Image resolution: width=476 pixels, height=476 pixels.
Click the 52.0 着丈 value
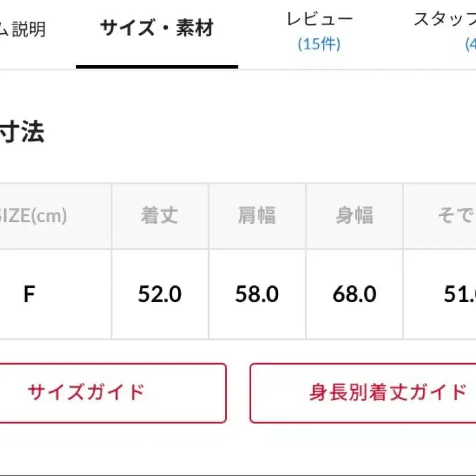159,294
